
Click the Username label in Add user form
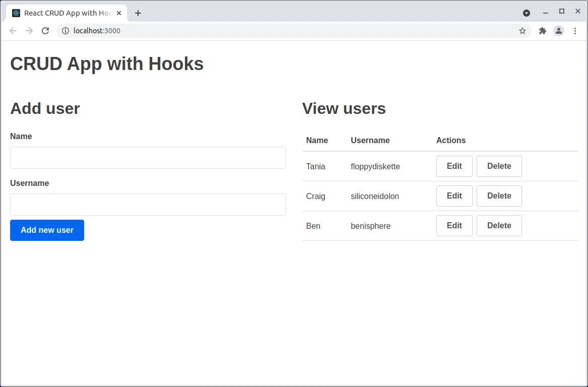(x=30, y=183)
